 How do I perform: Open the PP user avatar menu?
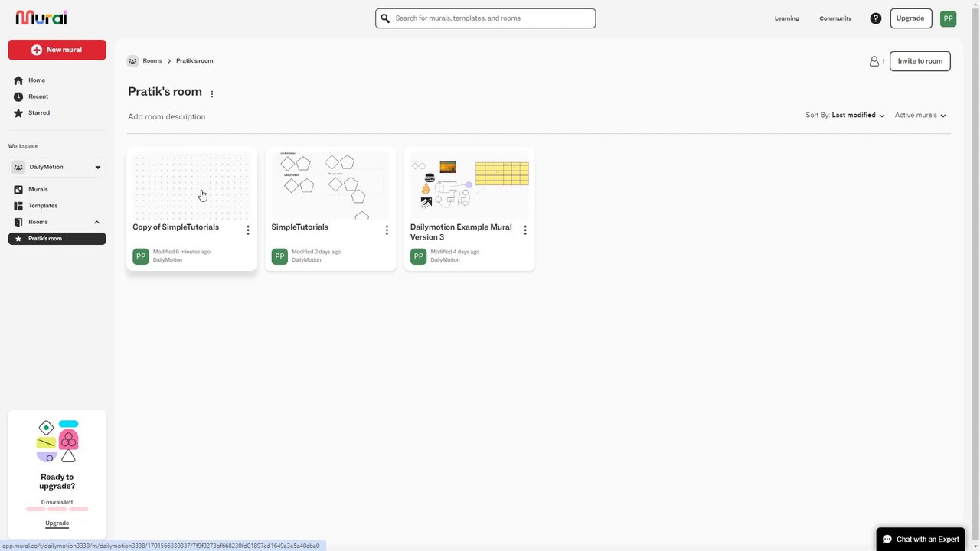[x=948, y=18]
